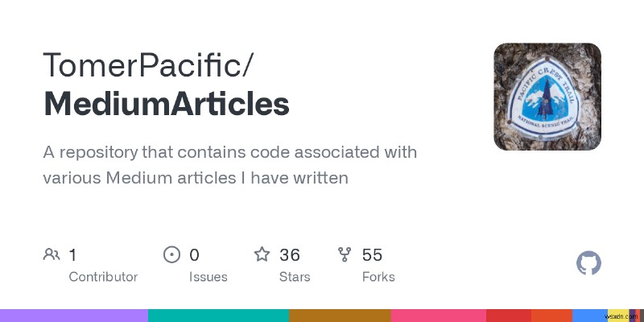
Task: Click the Stars star icon
Action: (262, 255)
